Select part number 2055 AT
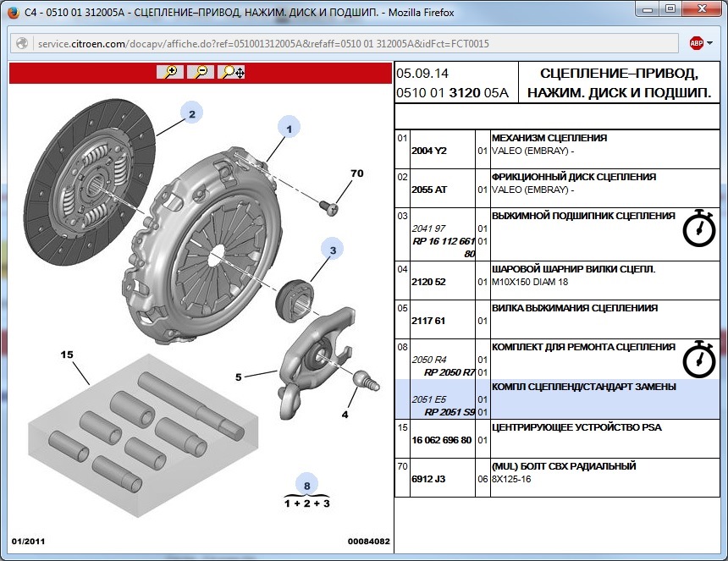The height and width of the screenshot is (561, 728). [429, 190]
